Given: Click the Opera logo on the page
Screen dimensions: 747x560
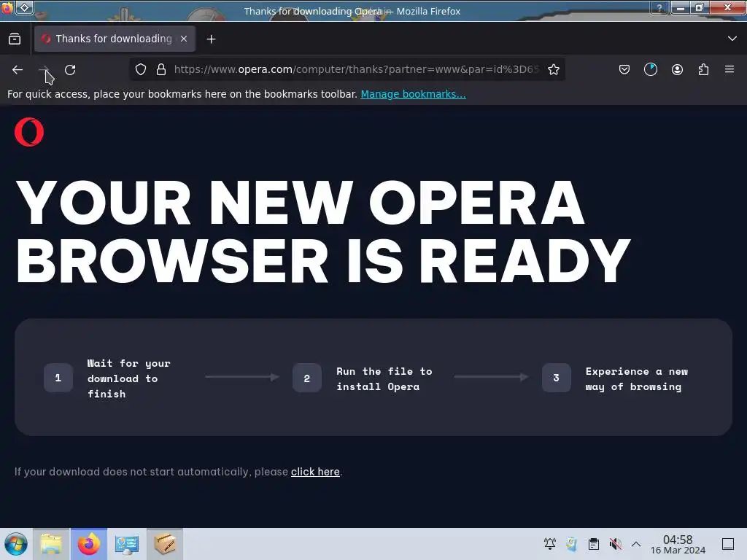Looking at the screenshot, I should point(29,132).
